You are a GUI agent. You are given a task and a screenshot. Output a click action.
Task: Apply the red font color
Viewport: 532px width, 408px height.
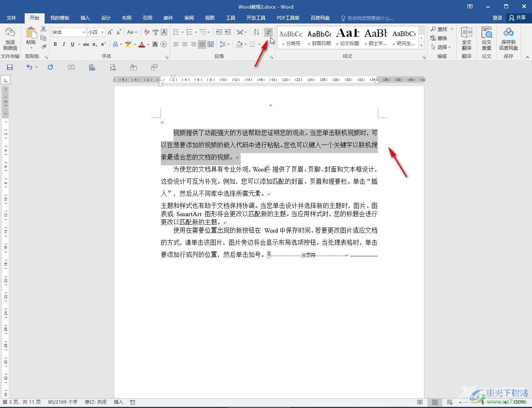(142, 44)
